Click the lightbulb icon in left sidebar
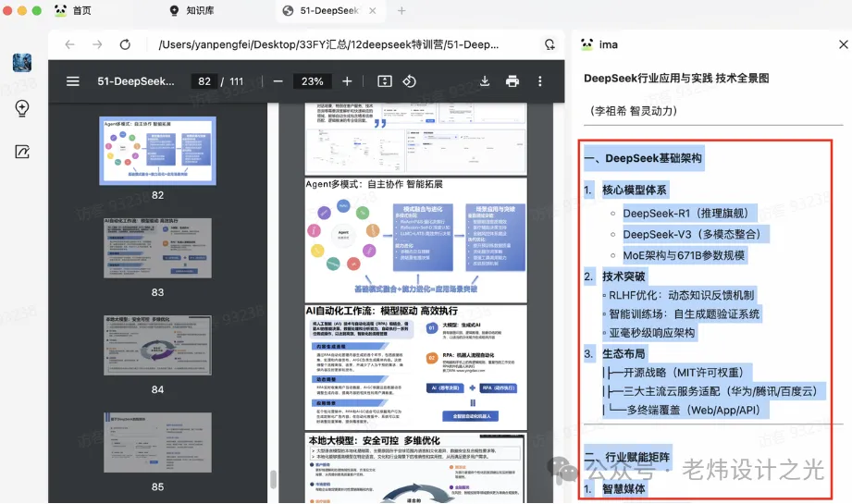Viewport: 852px width, 504px height. pos(21,108)
